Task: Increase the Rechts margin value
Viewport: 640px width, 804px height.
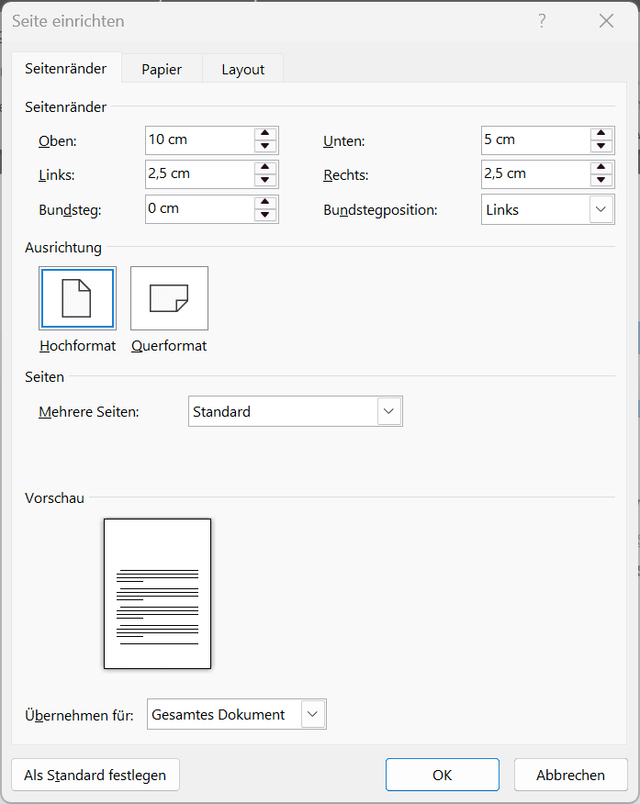Action: click(601, 168)
